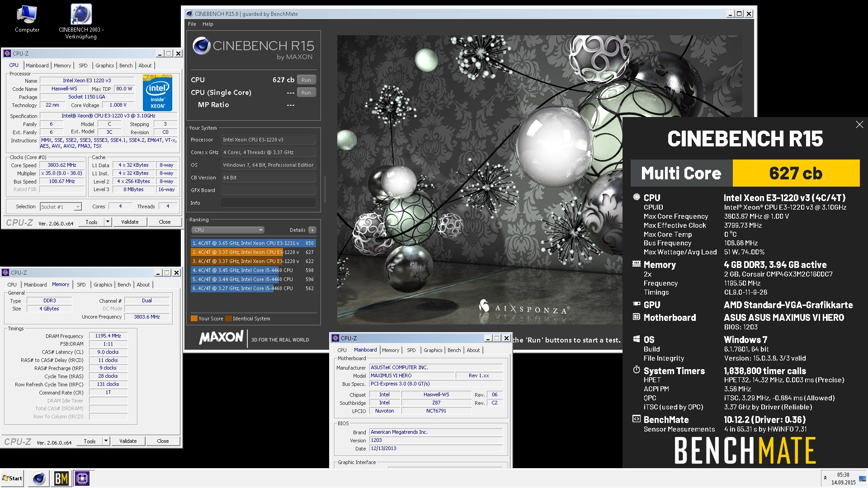Click the BenchMate Memory icon
Image resolution: width=868 pixels, height=488 pixels.
[x=637, y=264]
